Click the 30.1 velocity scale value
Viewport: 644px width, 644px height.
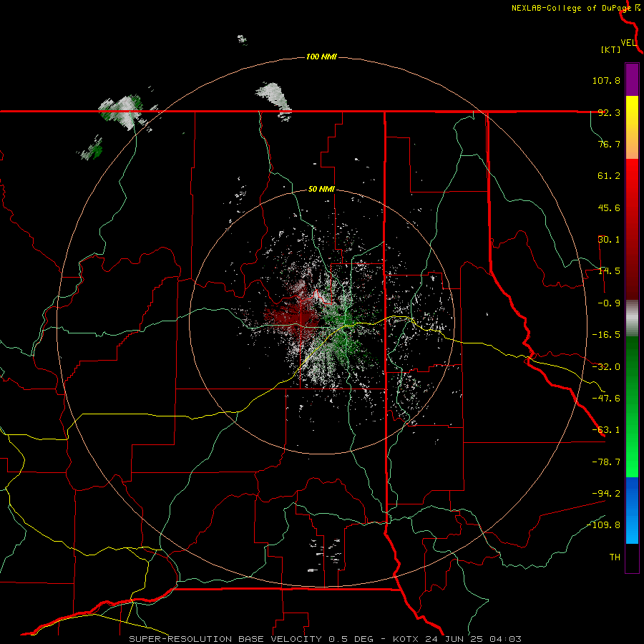[609, 240]
